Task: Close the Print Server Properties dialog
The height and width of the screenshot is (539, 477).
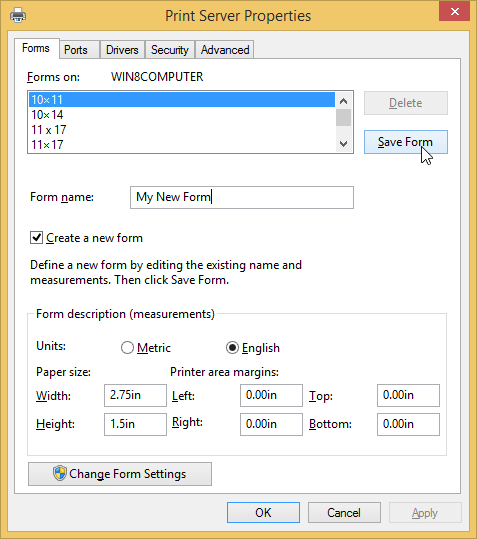Action: [x=454, y=11]
